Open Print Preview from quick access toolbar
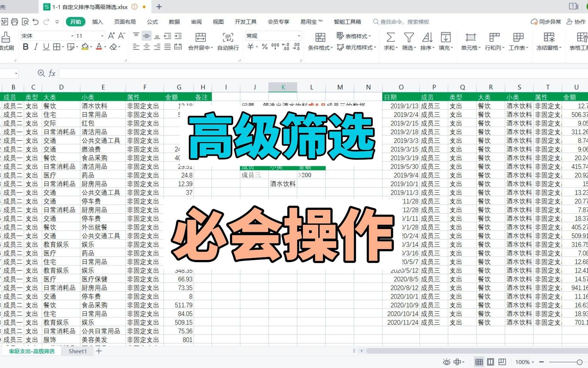588x368 pixels. [x=25, y=22]
